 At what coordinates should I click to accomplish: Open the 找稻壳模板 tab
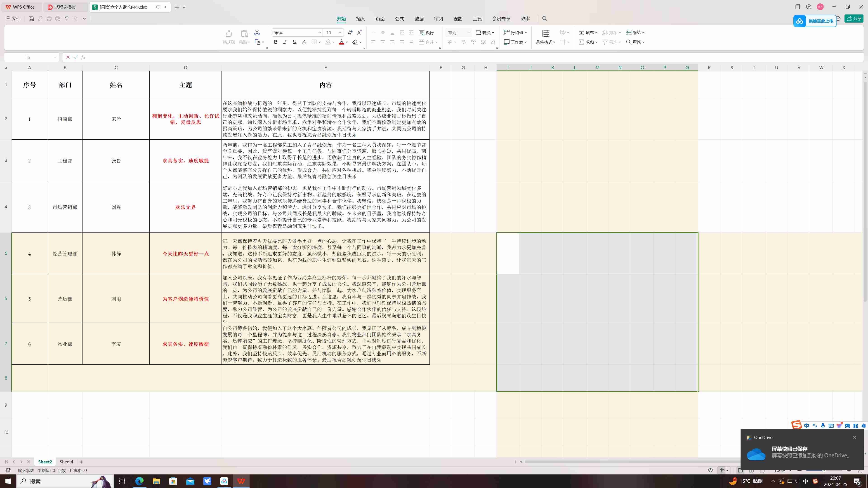click(66, 7)
